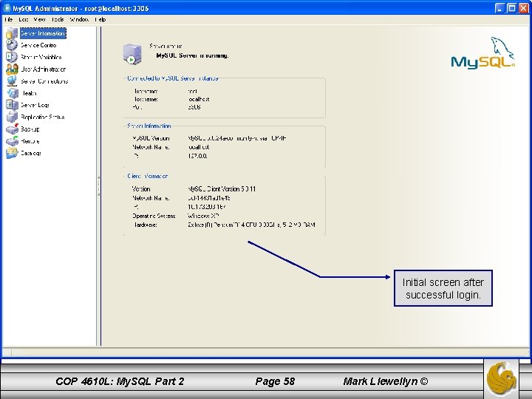
Task: Click the 'Server Information' group heading
Action: click(149, 126)
